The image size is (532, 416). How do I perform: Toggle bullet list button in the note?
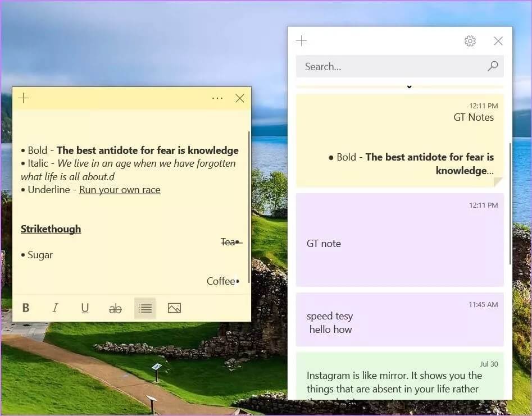pyautogui.click(x=145, y=308)
